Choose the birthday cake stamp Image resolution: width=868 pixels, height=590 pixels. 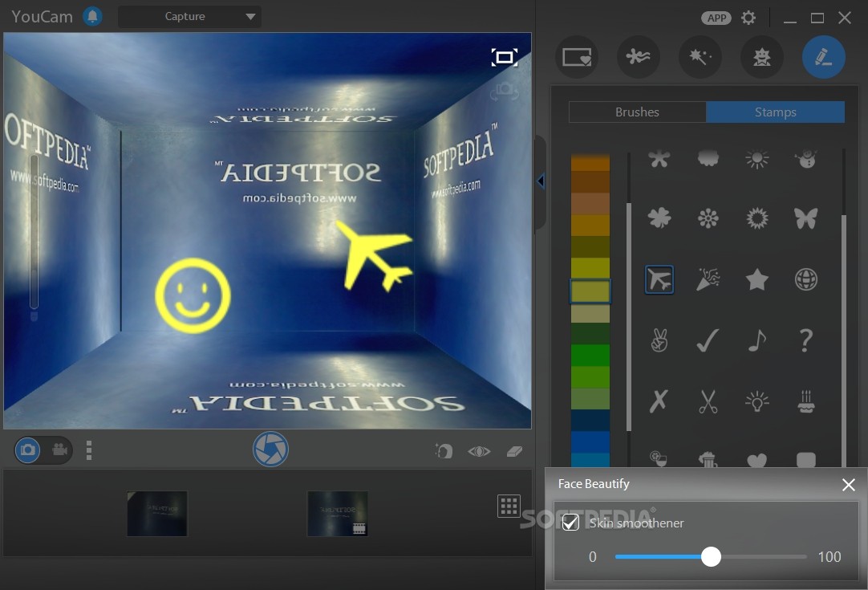point(806,401)
